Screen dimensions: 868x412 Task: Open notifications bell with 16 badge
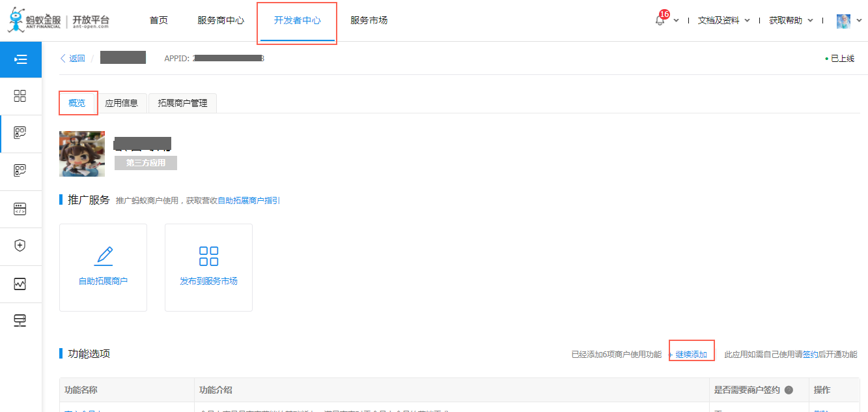point(660,20)
